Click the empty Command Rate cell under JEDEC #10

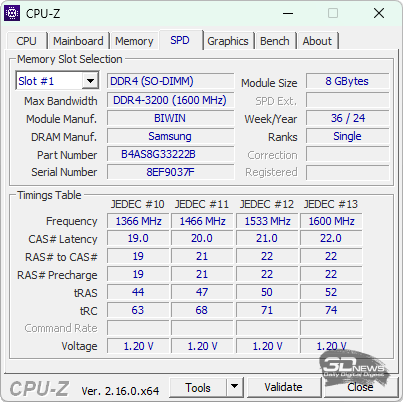click(x=138, y=328)
